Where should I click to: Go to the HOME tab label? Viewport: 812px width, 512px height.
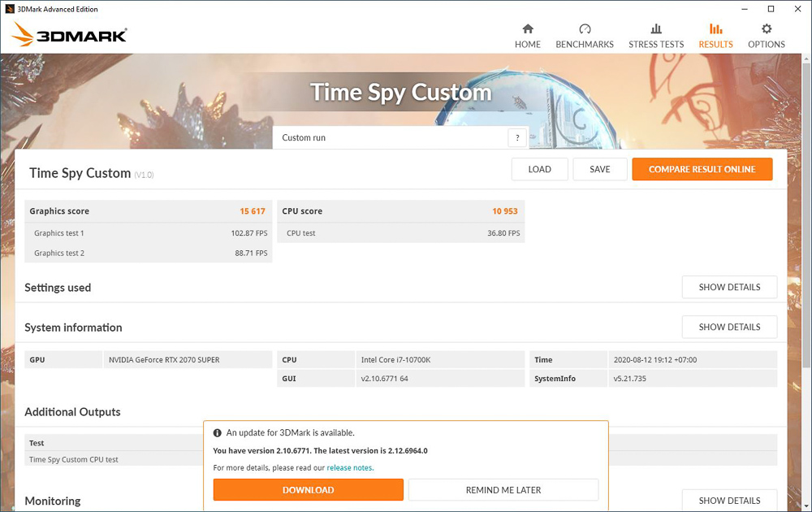[528, 45]
